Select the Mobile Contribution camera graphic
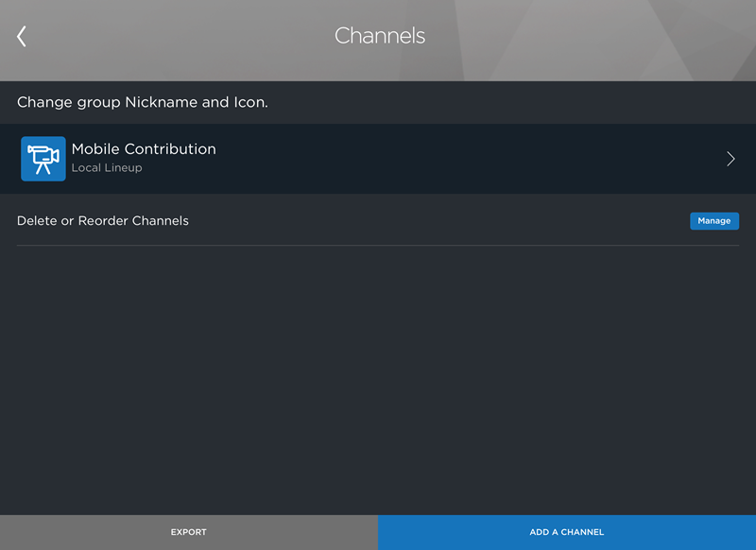Image resolution: width=756 pixels, height=550 pixels. pyautogui.click(x=42, y=157)
